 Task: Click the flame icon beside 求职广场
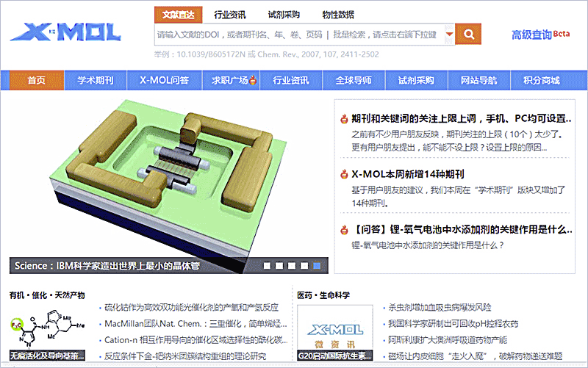pyautogui.click(x=253, y=80)
